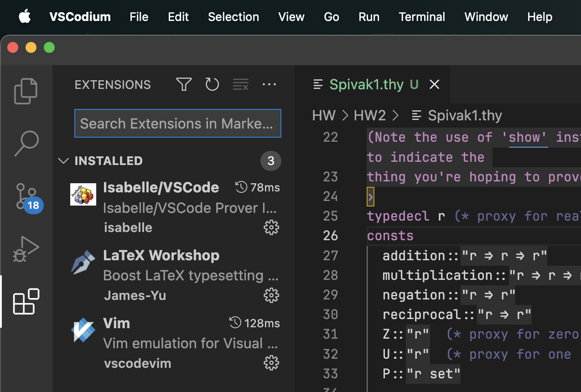Open the Terminal menu
Image resolution: width=581 pixels, height=392 pixels.
(421, 17)
